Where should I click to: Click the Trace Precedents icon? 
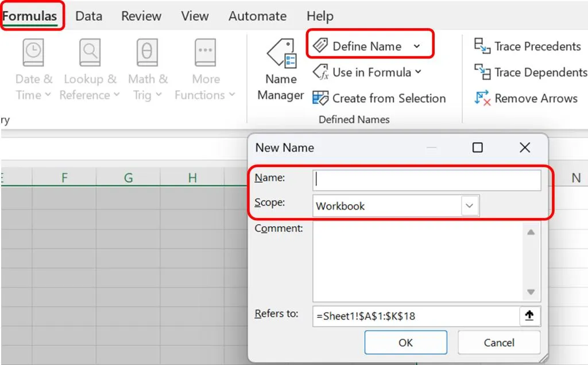(x=482, y=46)
